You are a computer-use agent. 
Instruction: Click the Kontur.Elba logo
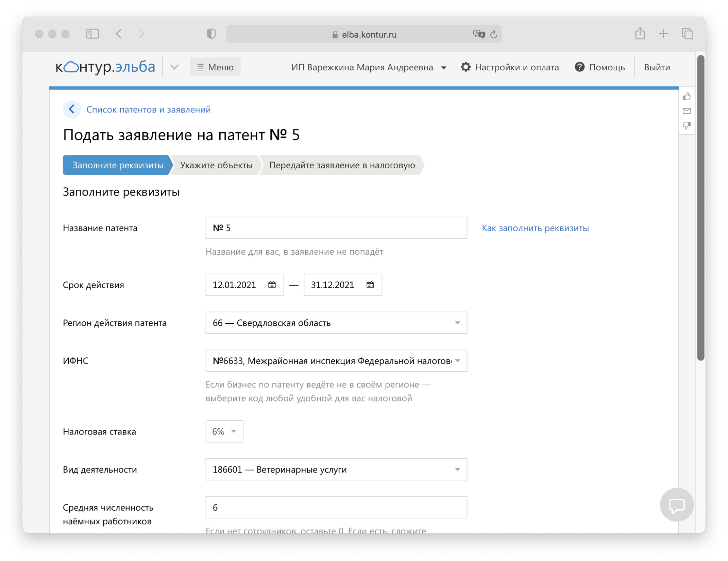click(x=105, y=67)
